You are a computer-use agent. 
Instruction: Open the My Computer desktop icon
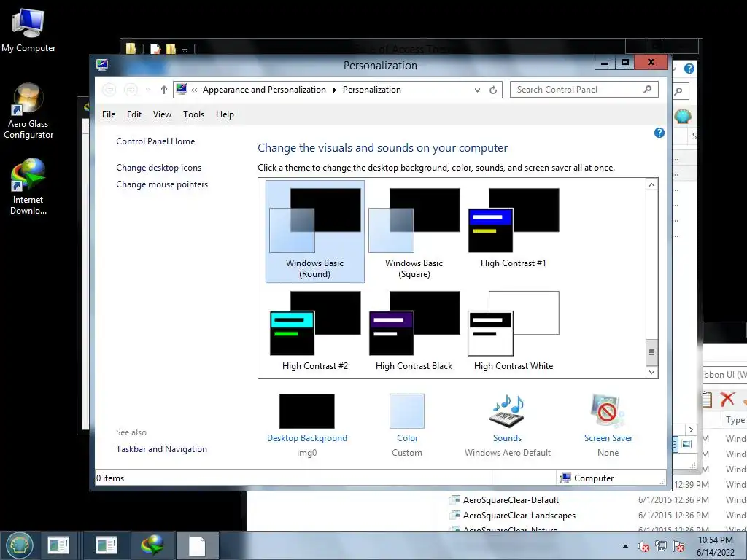[28, 31]
